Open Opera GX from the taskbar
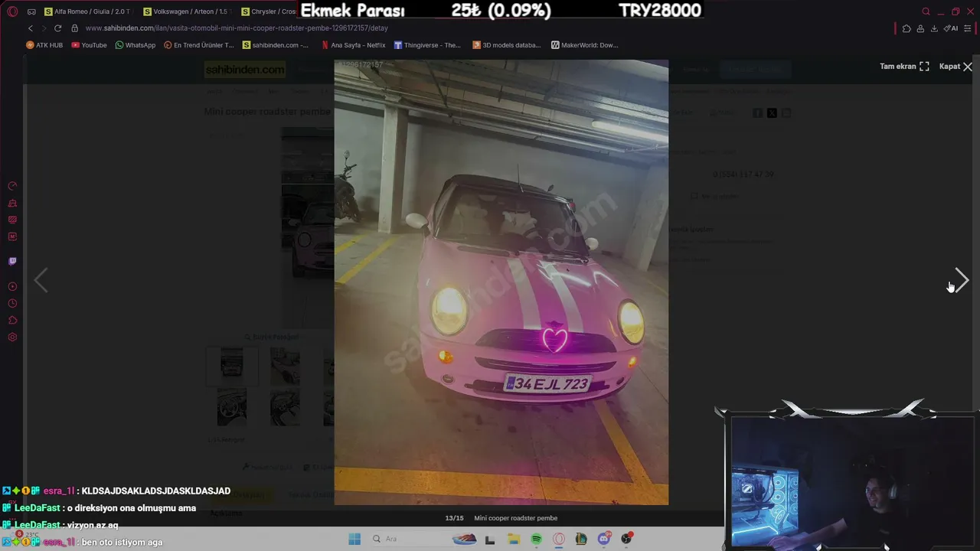980x551 pixels. (x=559, y=539)
